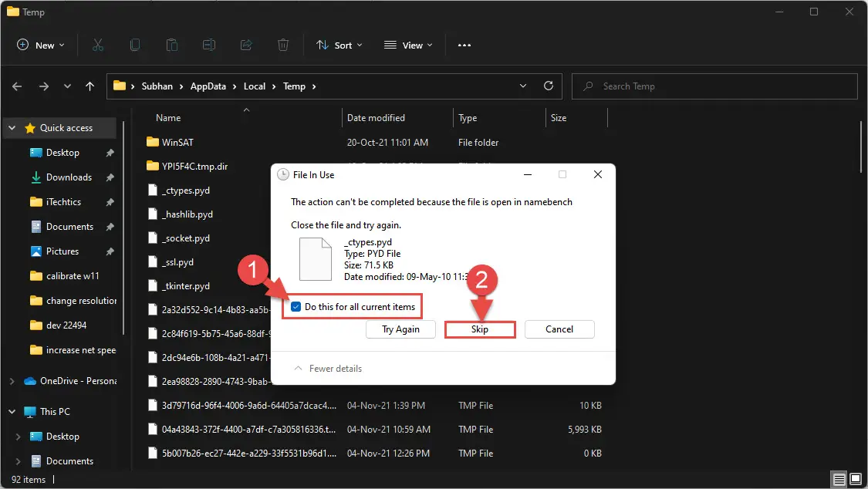Select file starting with 3d79716d-96f4
868x489 pixels.
click(x=248, y=406)
